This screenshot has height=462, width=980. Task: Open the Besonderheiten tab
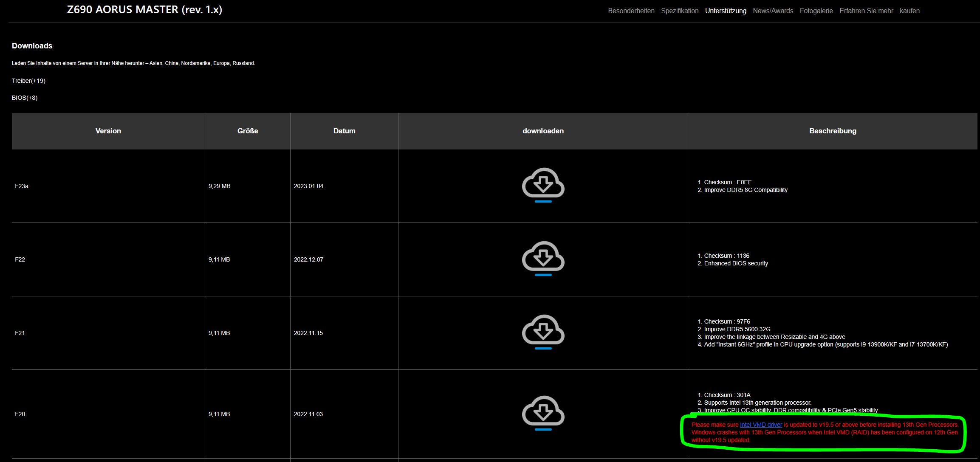pos(631,11)
